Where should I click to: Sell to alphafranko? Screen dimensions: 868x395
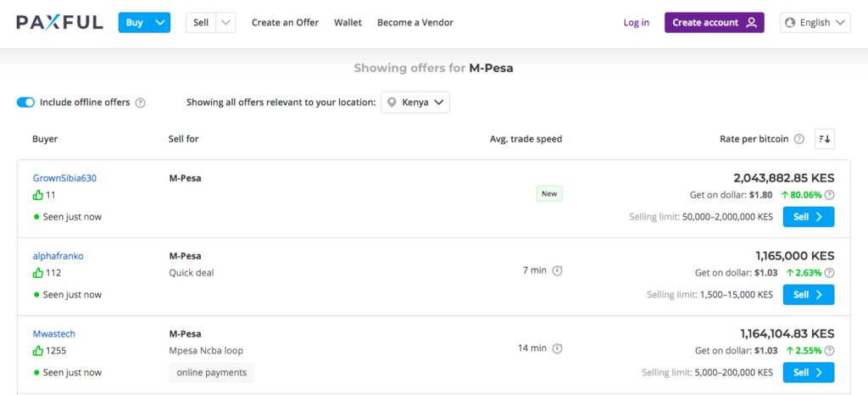(x=808, y=295)
